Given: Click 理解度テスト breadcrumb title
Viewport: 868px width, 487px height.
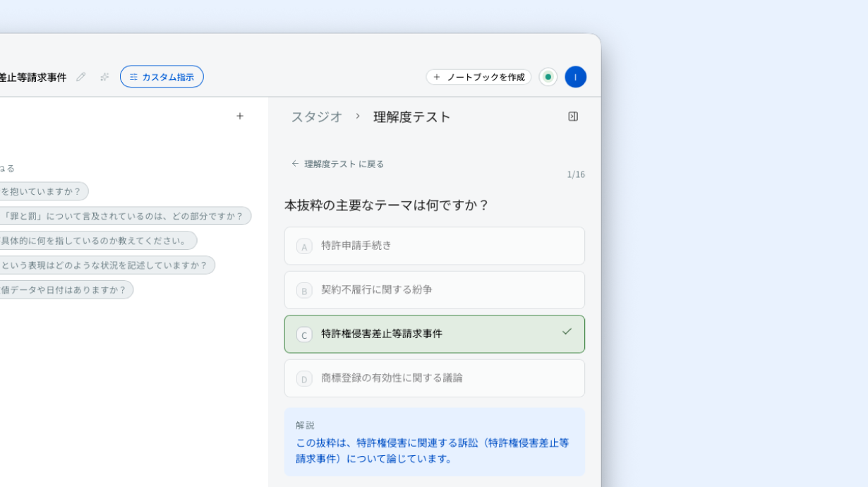Looking at the screenshot, I should click(x=412, y=117).
